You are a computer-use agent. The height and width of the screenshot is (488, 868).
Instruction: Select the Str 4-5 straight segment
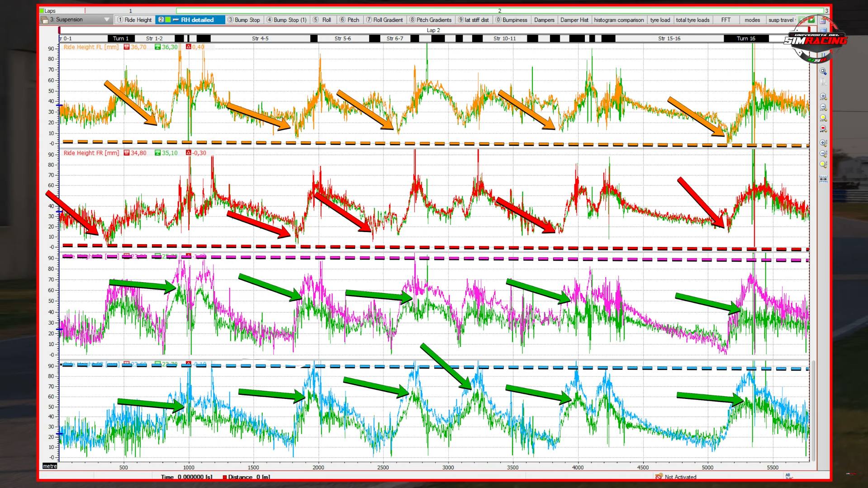tap(260, 38)
